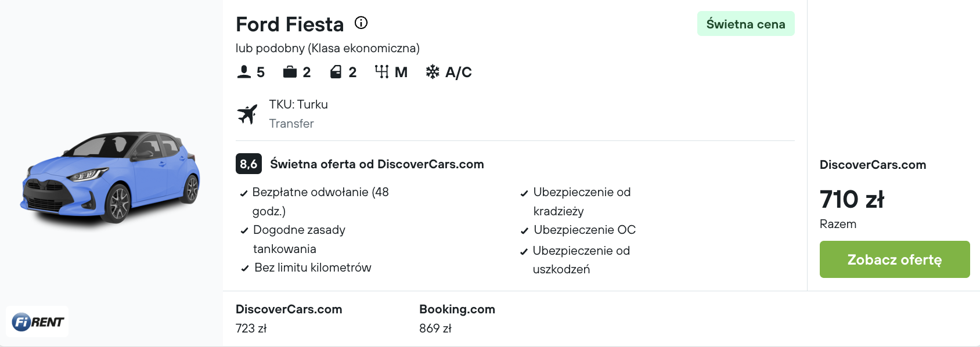Click the Ford Fiesta title
980x347 pixels.
(x=290, y=24)
